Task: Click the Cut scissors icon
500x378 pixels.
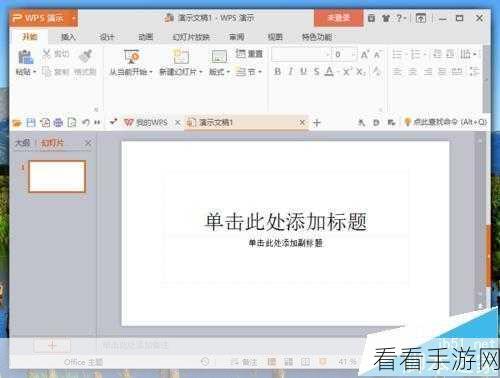Action: (47, 53)
